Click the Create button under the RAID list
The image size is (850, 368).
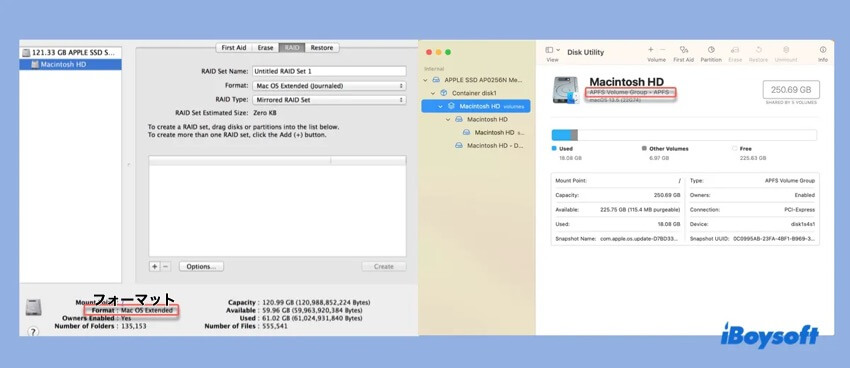click(x=384, y=267)
